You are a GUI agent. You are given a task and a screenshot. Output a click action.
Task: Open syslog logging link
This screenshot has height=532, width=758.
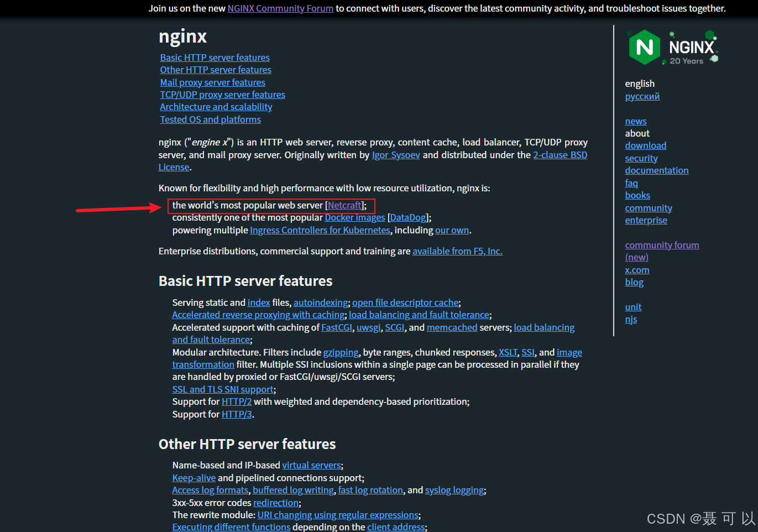[454, 490]
